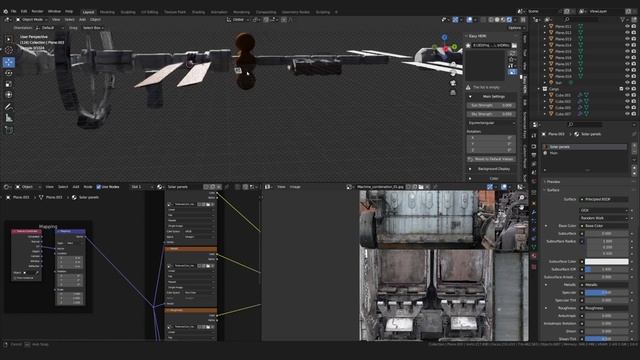Adjust the Sun Strength slider
This screenshot has width=640, height=360.
491,105
